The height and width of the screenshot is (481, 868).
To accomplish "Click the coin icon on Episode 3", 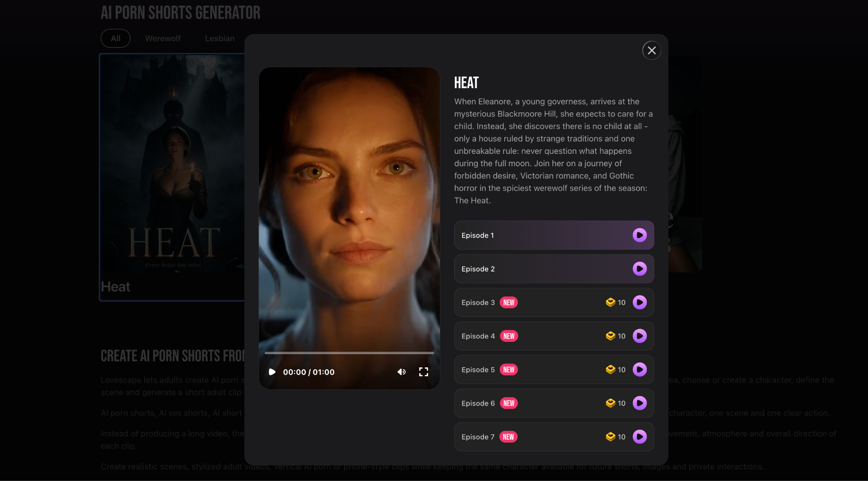I will pos(610,302).
